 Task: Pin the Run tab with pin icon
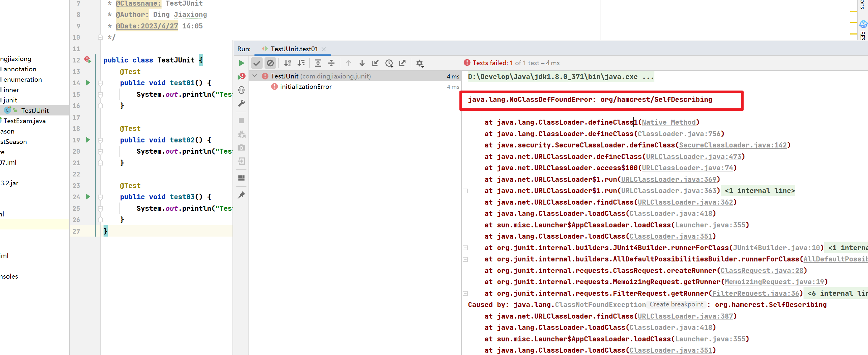(x=241, y=195)
